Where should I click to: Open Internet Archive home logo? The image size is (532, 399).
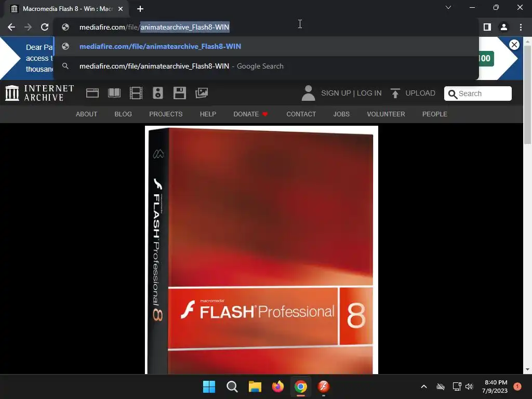[x=39, y=93]
